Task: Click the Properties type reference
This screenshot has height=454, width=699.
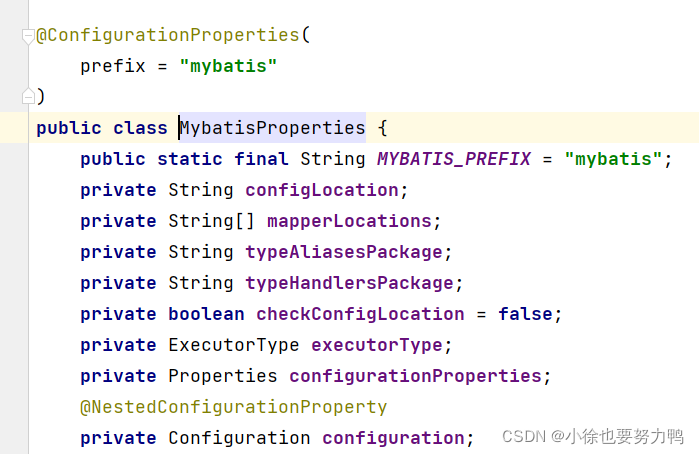Action: [223, 376]
